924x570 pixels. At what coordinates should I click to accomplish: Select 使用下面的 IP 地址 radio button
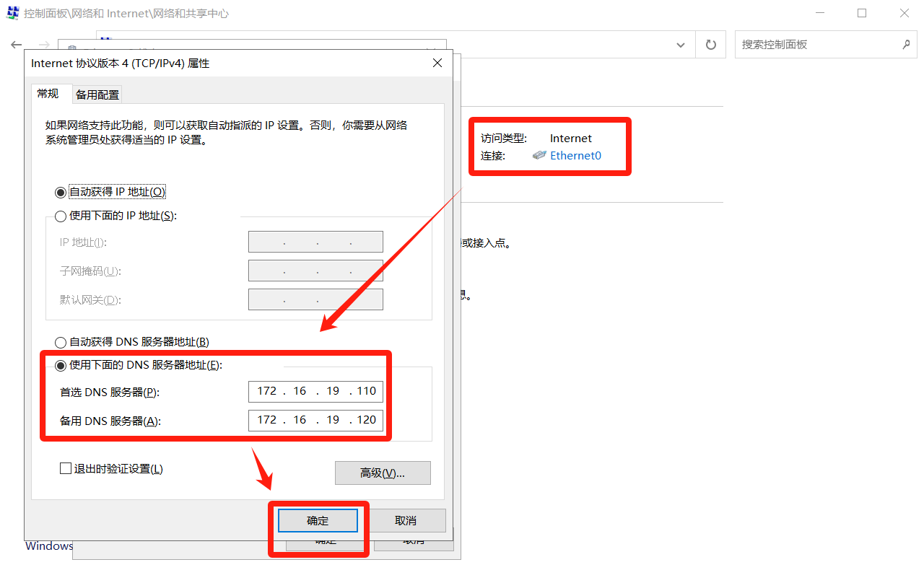[61, 216]
